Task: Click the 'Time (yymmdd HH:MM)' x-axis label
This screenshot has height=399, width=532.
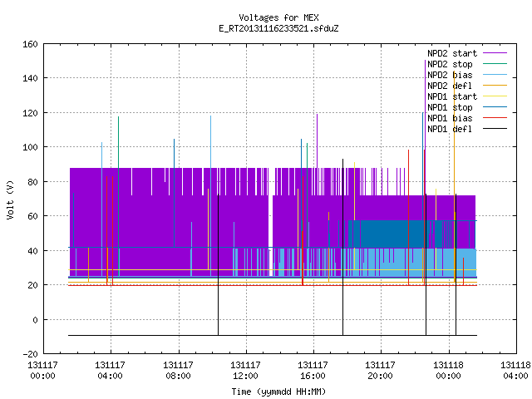Action: [278, 392]
